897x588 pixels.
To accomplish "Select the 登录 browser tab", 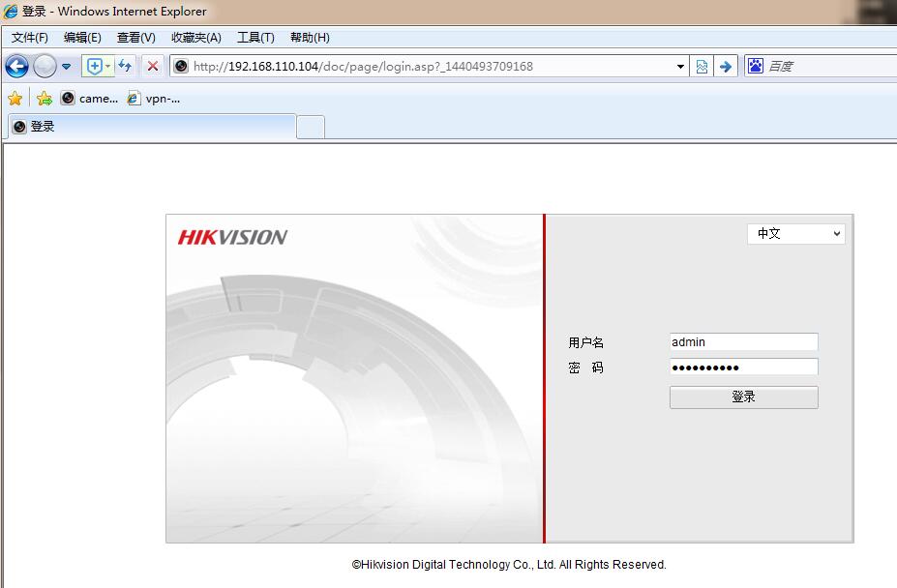I will (x=152, y=127).
